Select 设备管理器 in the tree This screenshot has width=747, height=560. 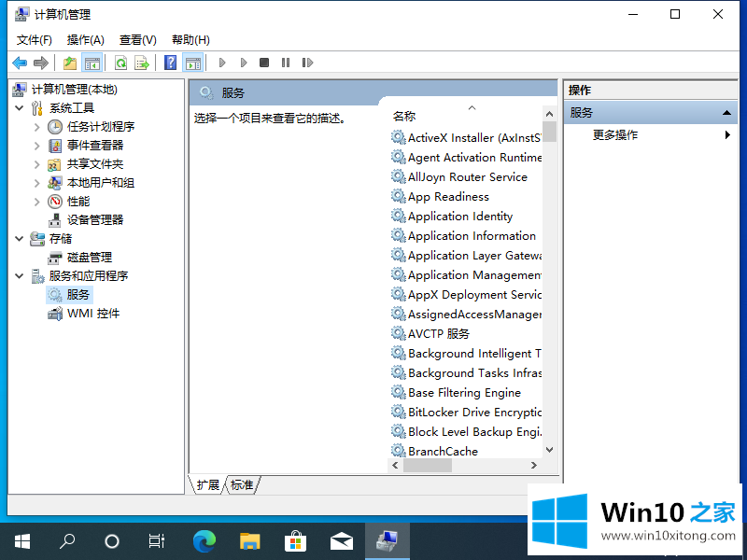pos(95,220)
